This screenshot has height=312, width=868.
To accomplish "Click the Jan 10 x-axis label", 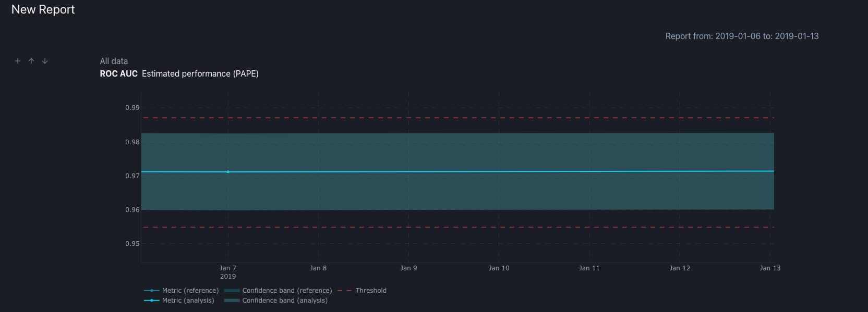I will tap(499, 268).
